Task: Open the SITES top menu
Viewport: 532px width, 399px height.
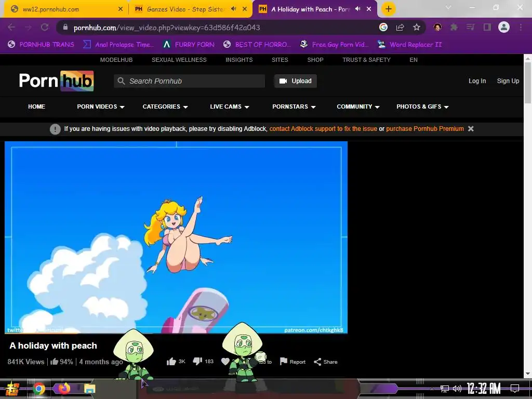Action: coord(280,60)
